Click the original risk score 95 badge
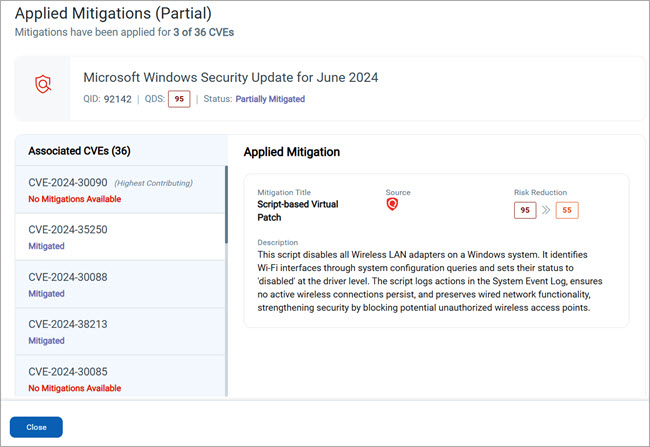Screen dimensions: 650x447 525,211
